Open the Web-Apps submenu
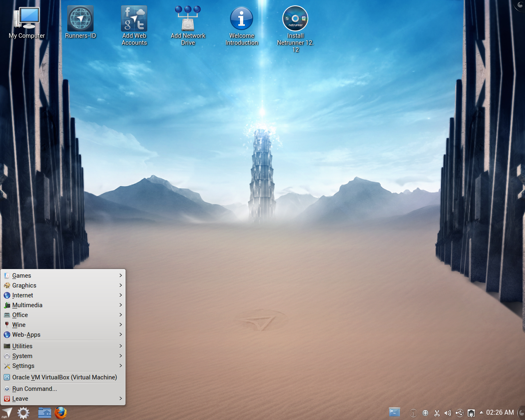 point(63,335)
